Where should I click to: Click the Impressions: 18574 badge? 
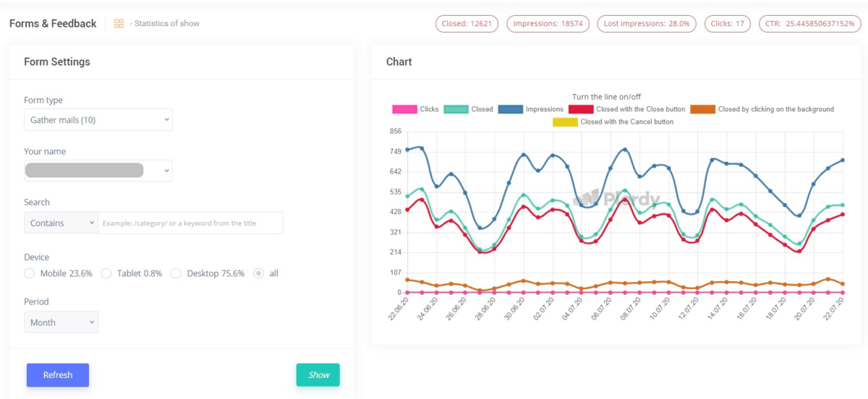coord(547,24)
